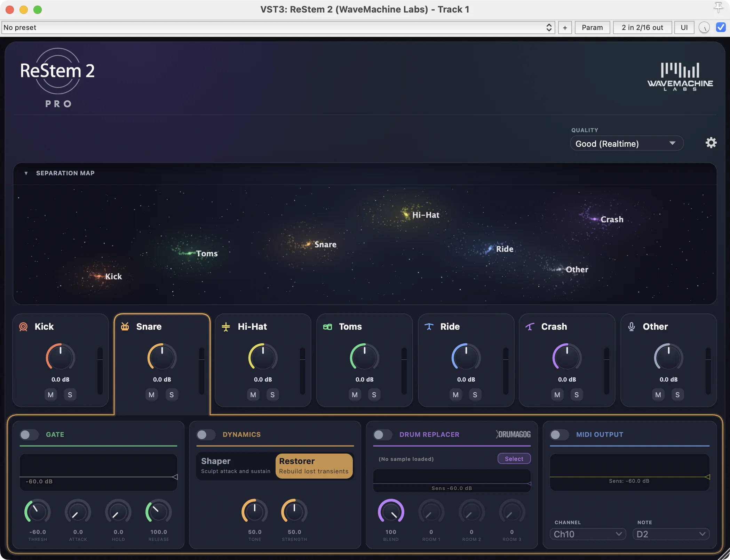730x560 pixels.
Task: Click the ReStem 2 Pro logo
Action: [x=57, y=78]
